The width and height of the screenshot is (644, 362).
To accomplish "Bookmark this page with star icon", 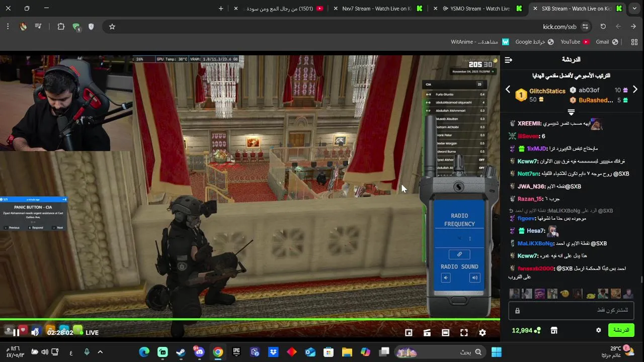I will 112,27.
